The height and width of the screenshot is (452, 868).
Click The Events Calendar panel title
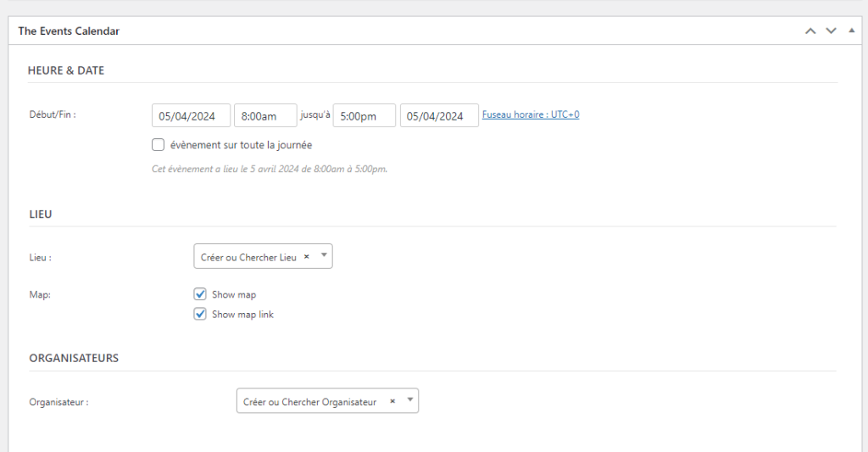(69, 31)
